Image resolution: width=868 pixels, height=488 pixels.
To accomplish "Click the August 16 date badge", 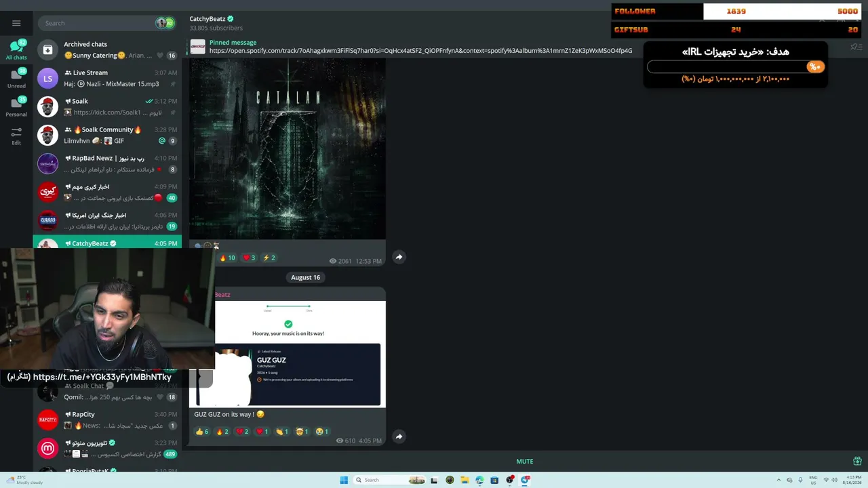I will pos(306,277).
